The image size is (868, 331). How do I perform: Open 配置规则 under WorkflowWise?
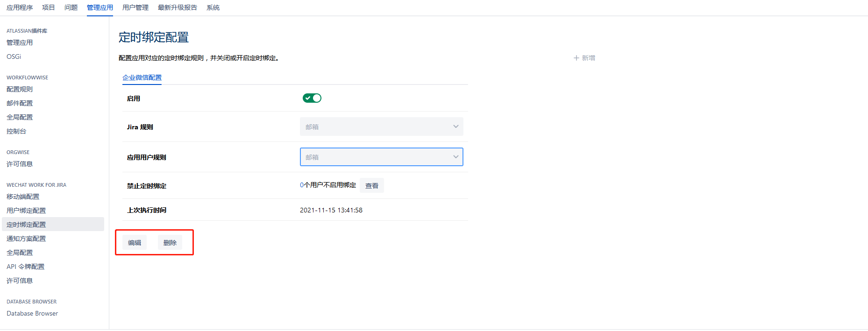point(20,89)
